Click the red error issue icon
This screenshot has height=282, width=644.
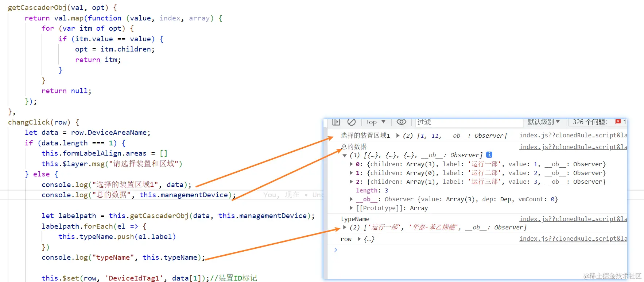618,122
